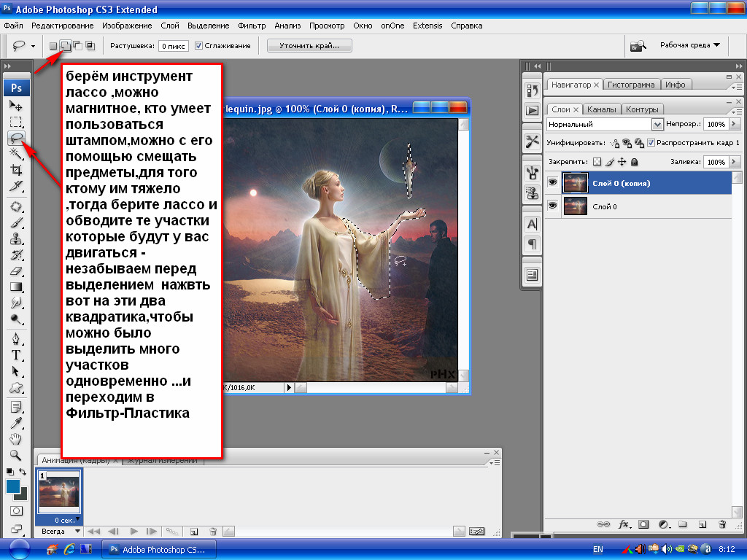Select the Notes tool

point(16,407)
